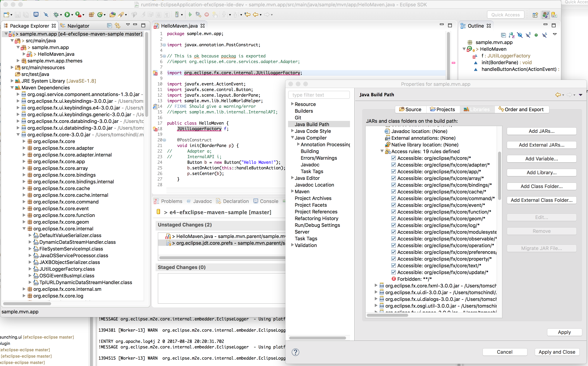Click Hide Fields icon in Outline

tap(520, 35)
